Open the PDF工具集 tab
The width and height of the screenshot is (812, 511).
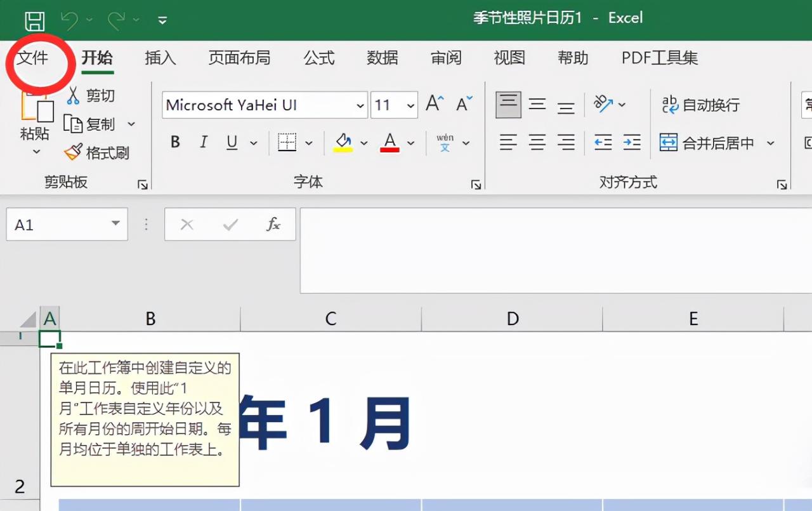[660, 58]
